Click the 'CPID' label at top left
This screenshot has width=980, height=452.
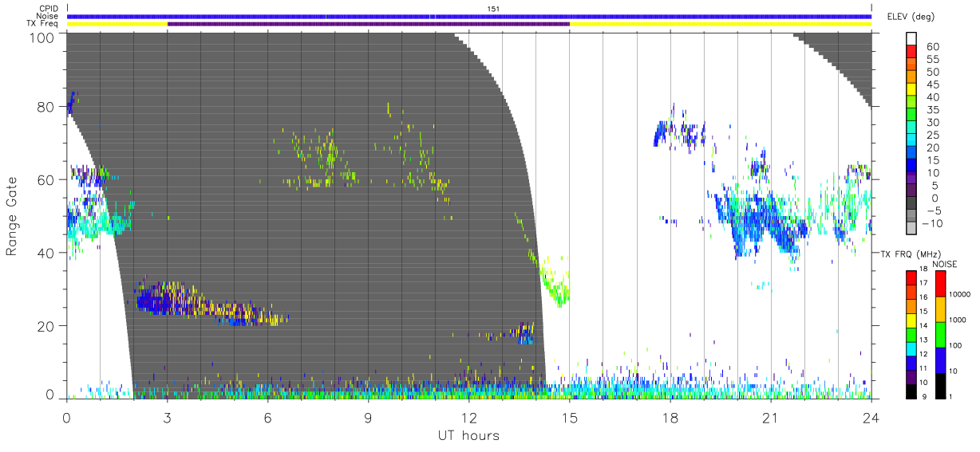point(49,8)
